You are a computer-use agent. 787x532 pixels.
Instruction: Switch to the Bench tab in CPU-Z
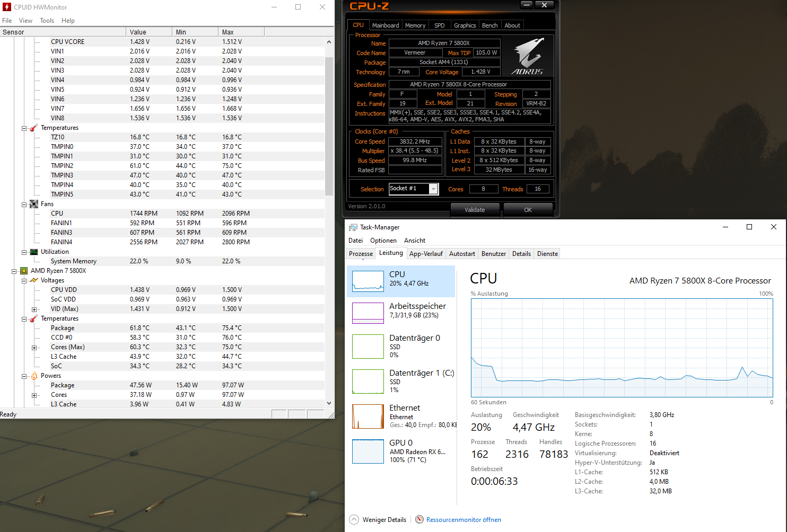[x=490, y=25]
